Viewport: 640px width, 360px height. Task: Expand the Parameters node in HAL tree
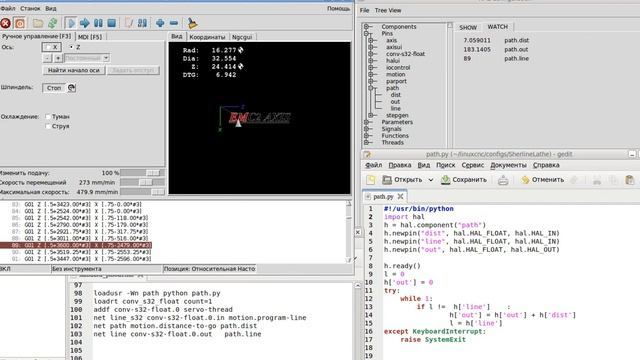pyautogui.click(x=366, y=122)
